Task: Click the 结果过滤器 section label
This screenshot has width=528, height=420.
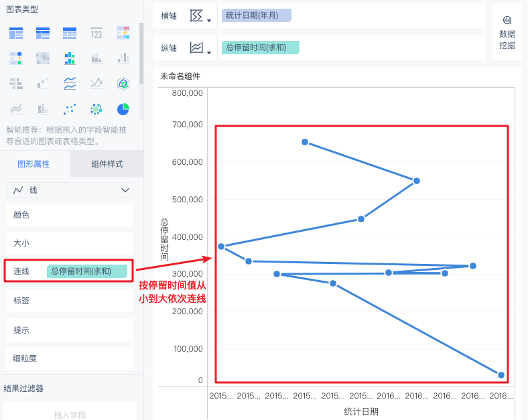Action: point(23,389)
